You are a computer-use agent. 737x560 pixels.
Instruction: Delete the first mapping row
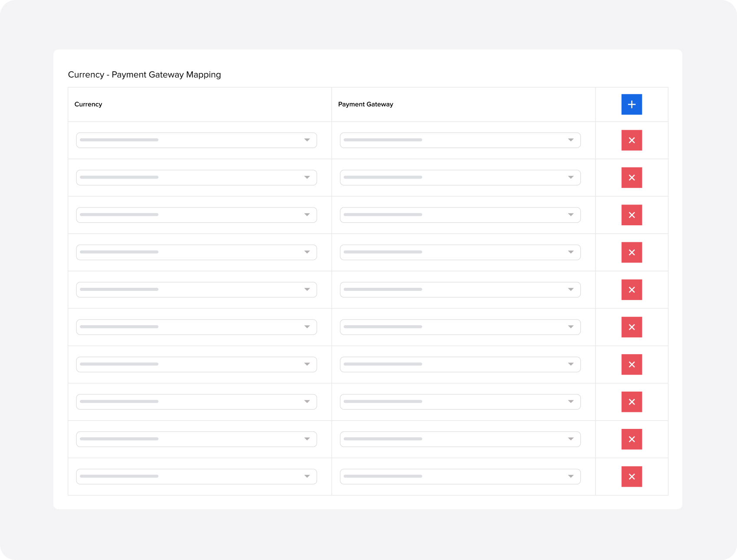coord(632,140)
